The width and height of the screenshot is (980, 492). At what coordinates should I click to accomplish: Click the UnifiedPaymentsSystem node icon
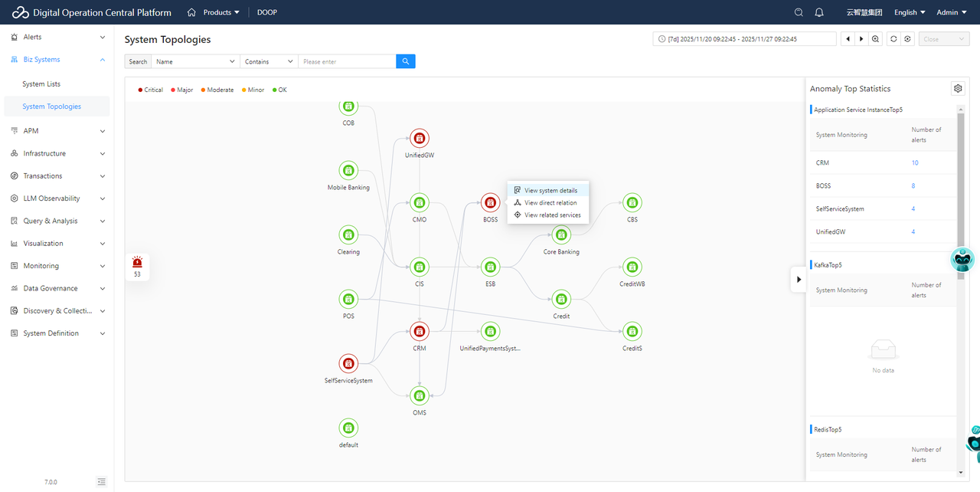click(x=490, y=332)
